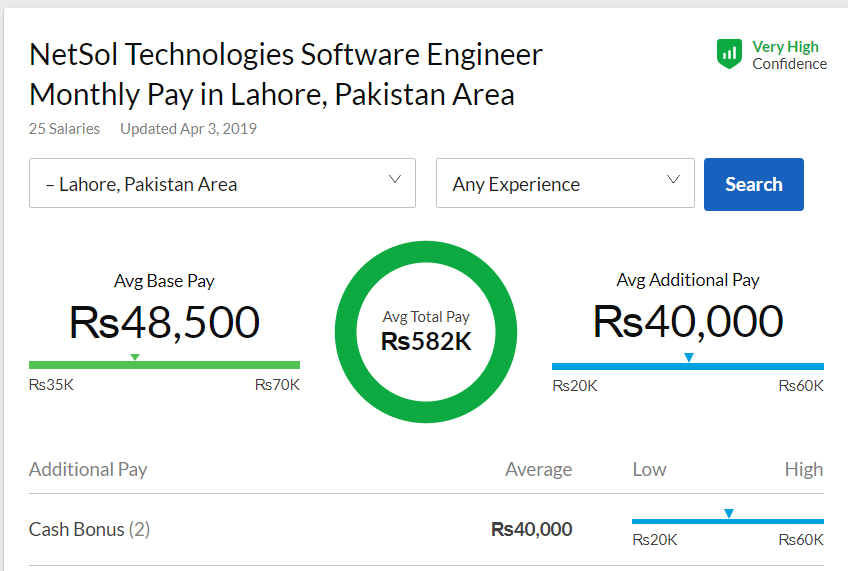848x571 pixels.
Task: Click the Rs40,000 average additional pay figure
Action: (688, 322)
